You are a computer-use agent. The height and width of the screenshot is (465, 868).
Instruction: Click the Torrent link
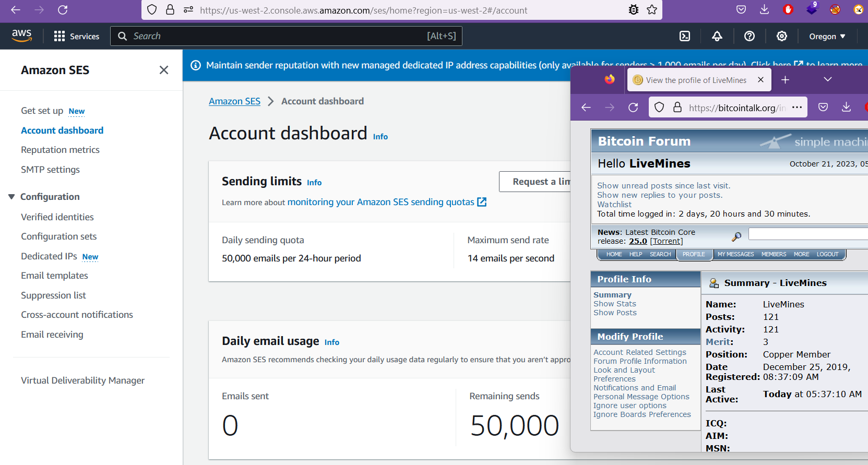coord(667,241)
